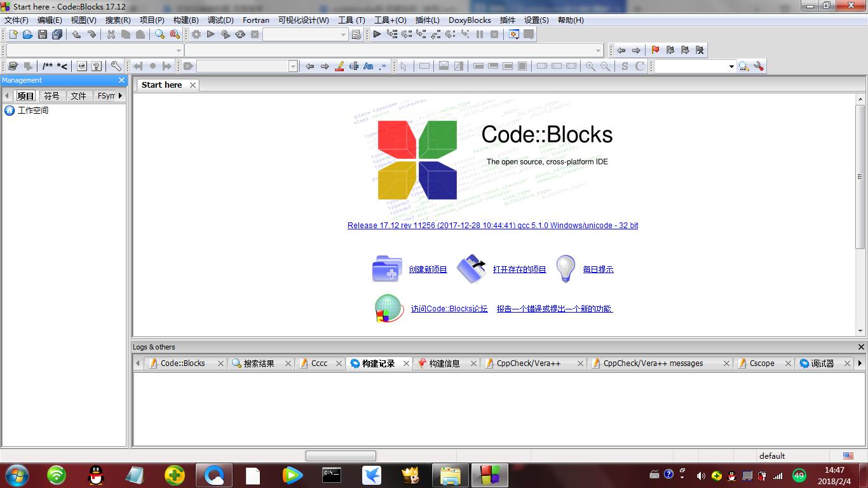Click the Save floppy disk icon

coord(43,34)
